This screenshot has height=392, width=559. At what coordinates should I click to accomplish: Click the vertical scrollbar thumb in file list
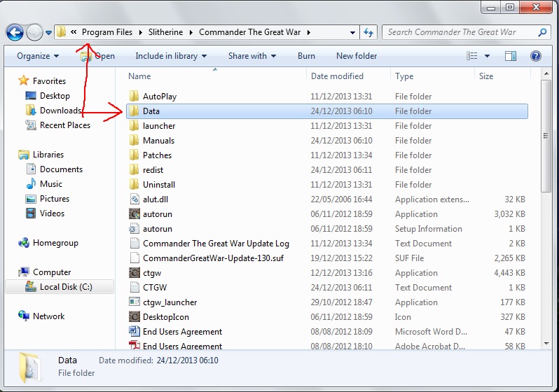coord(546,136)
